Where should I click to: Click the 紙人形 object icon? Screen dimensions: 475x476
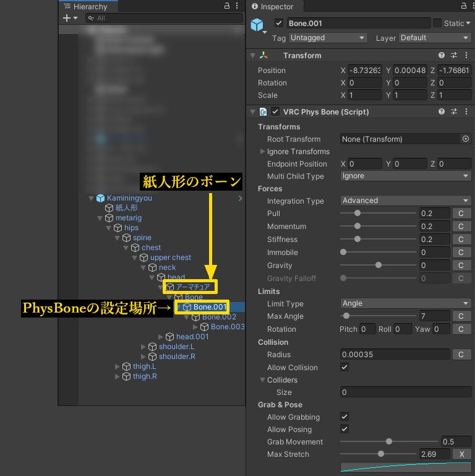(x=109, y=208)
